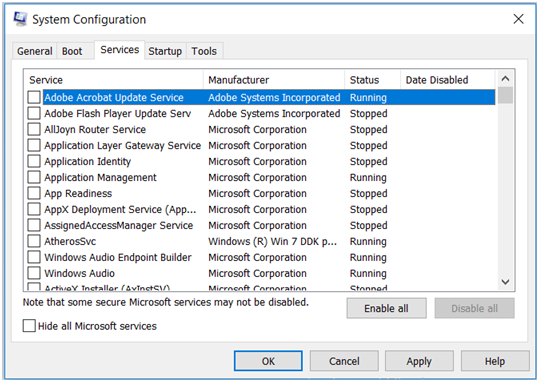Click the Enable all button
539x382 pixels.
pyautogui.click(x=386, y=308)
